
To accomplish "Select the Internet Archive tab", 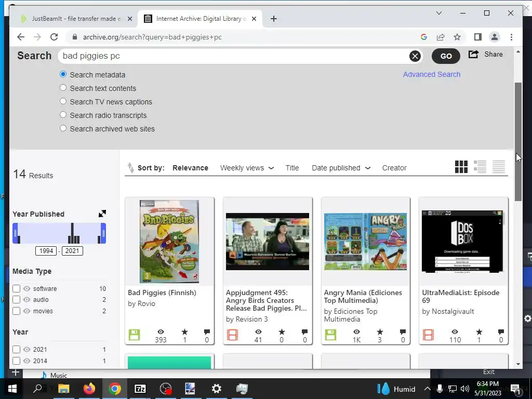I will pos(201,19).
